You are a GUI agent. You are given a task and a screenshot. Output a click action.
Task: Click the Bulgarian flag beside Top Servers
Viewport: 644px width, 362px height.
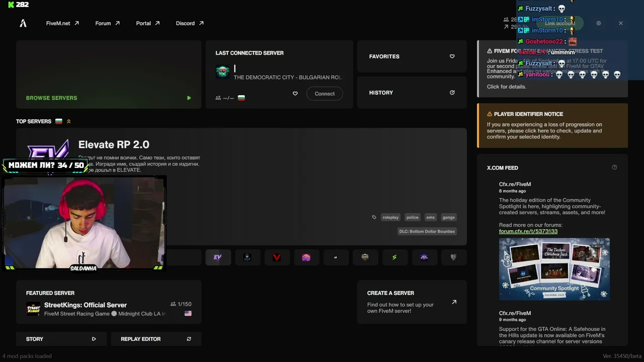point(59,121)
